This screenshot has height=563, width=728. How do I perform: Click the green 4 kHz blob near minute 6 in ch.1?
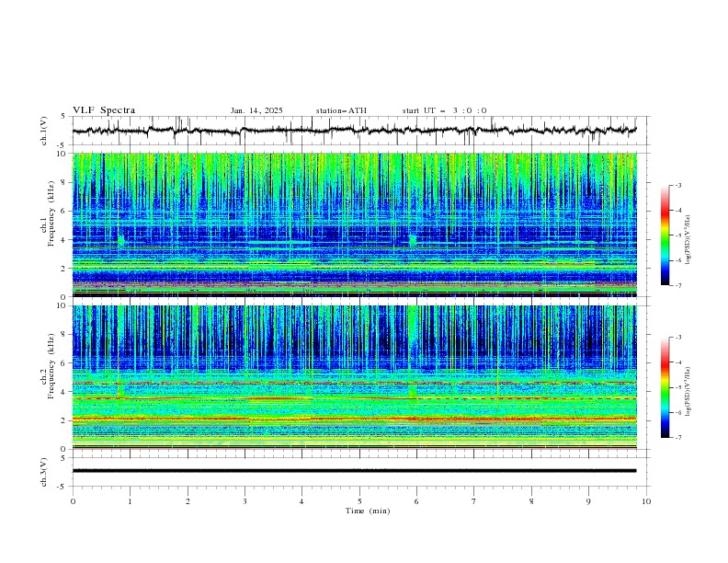[x=413, y=240]
